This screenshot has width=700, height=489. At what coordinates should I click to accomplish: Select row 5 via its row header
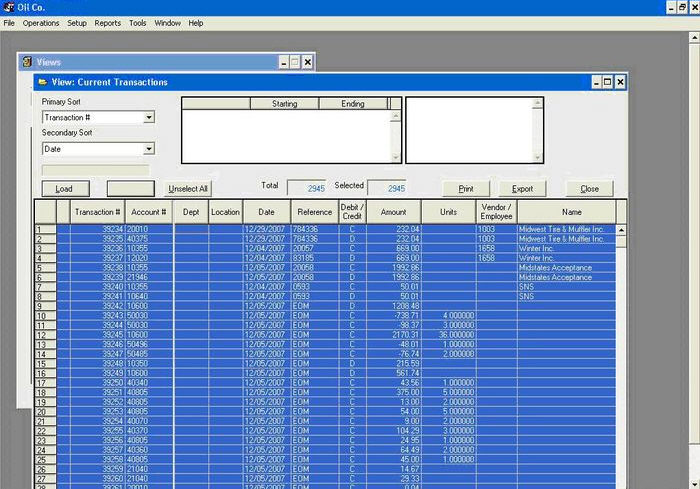pos(46,268)
